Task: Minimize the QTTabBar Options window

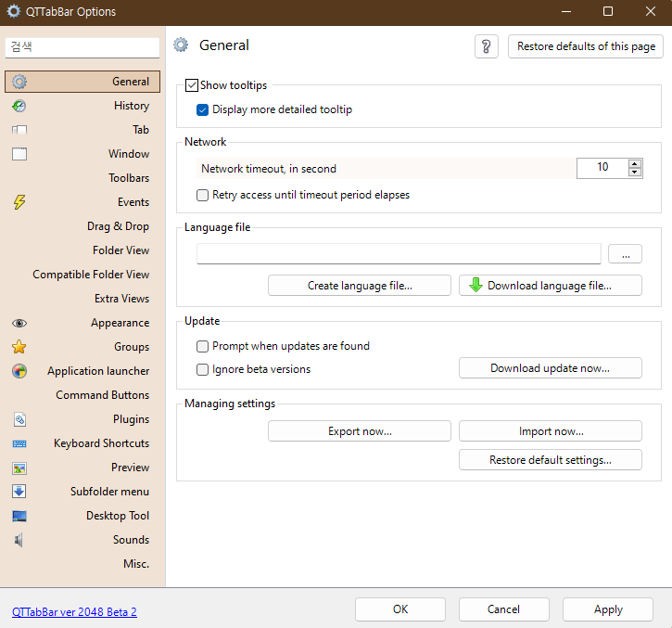Action: pyautogui.click(x=566, y=11)
